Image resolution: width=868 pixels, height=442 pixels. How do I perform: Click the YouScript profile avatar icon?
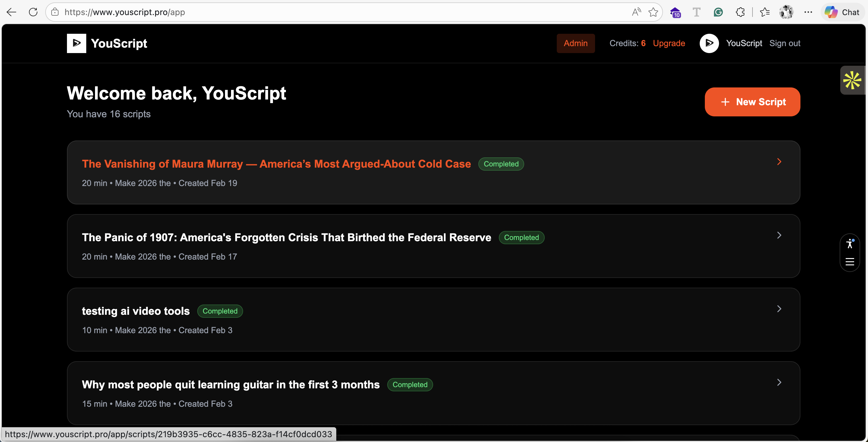point(709,43)
